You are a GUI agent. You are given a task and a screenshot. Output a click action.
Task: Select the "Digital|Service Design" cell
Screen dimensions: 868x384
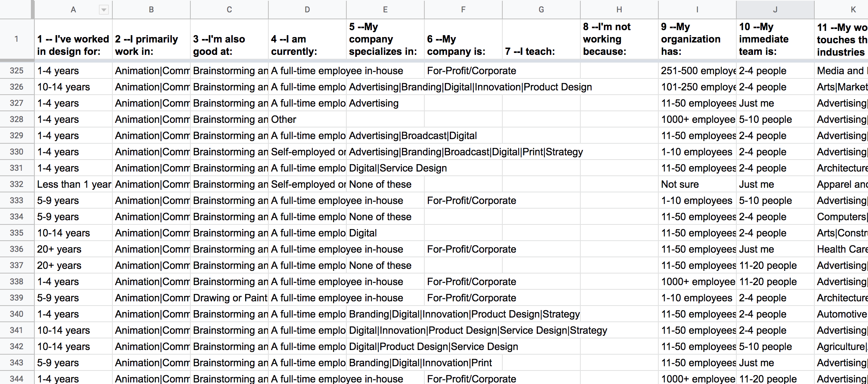coord(398,168)
